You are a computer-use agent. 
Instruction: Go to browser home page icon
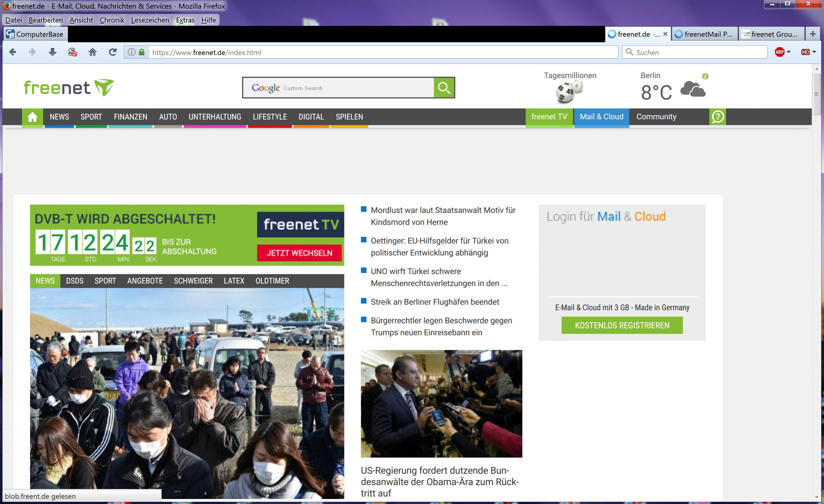click(x=93, y=52)
